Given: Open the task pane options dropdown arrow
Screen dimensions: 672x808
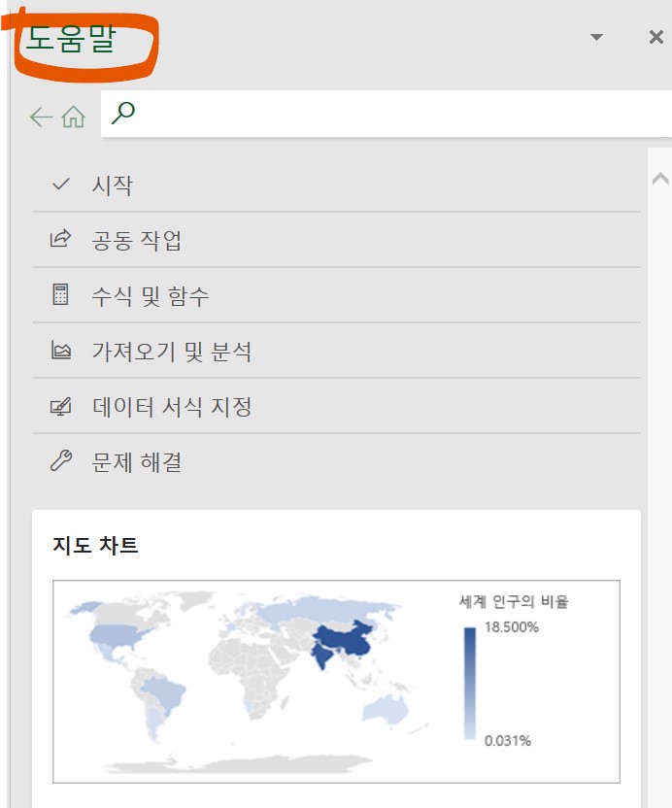Looking at the screenshot, I should pos(596,37).
